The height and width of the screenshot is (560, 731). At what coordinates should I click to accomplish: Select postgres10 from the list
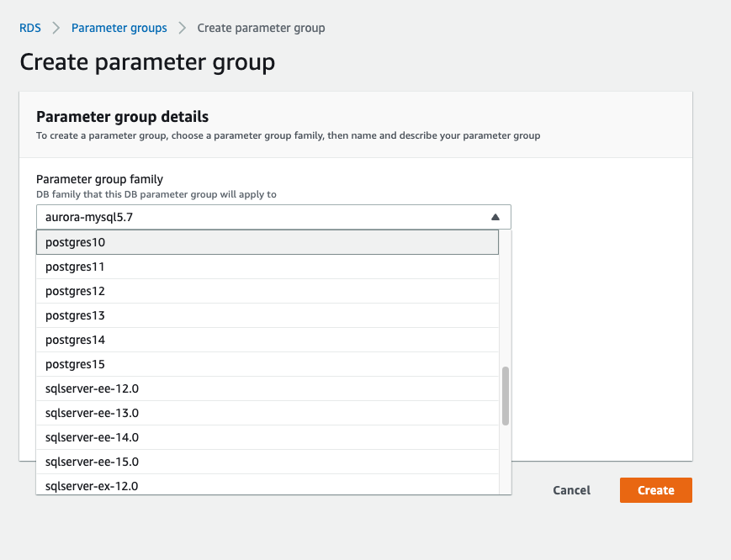point(268,242)
